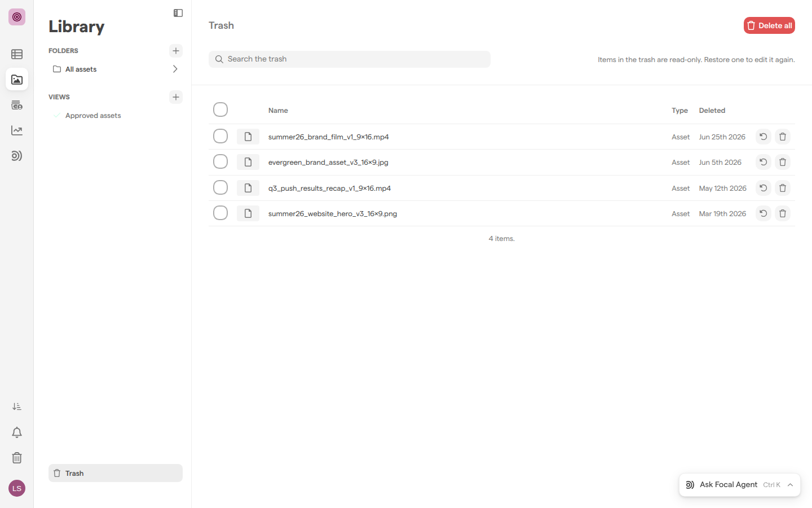812x508 pixels.
Task: Permanently delete q3_push_results_recap_v1_9×16.mp4
Action: [x=783, y=188]
